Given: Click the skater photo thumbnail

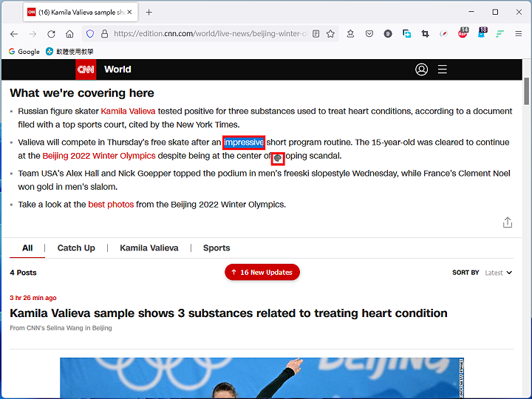Looking at the screenshot, I should (262, 378).
